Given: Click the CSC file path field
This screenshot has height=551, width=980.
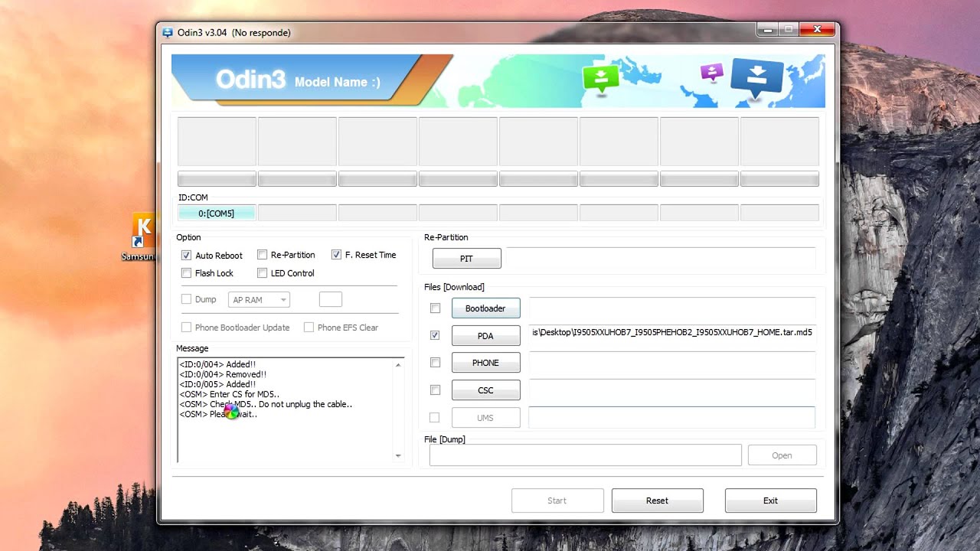Looking at the screenshot, I should [672, 390].
